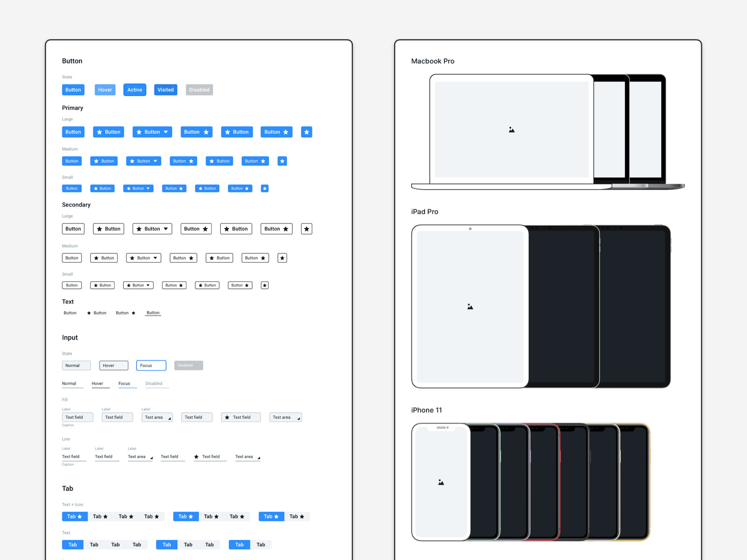Image resolution: width=747 pixels, height=560 pixels.
Task: Click the star icon inside the starred Text field
Action: pos(227,417)
